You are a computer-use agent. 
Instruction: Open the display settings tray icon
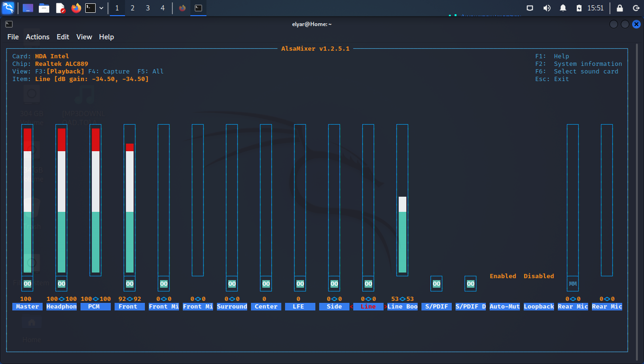coord(530,8)
